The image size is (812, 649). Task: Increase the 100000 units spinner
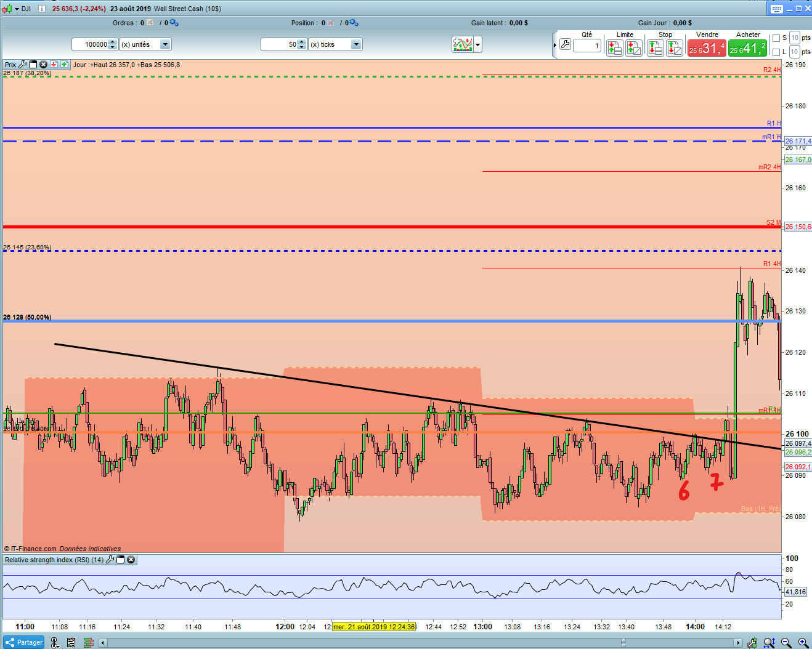[112, 42]
